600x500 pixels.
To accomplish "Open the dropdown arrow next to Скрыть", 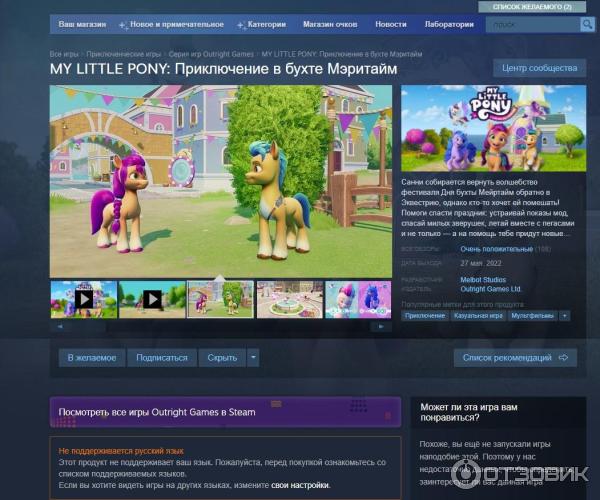I will coord(253,357).
